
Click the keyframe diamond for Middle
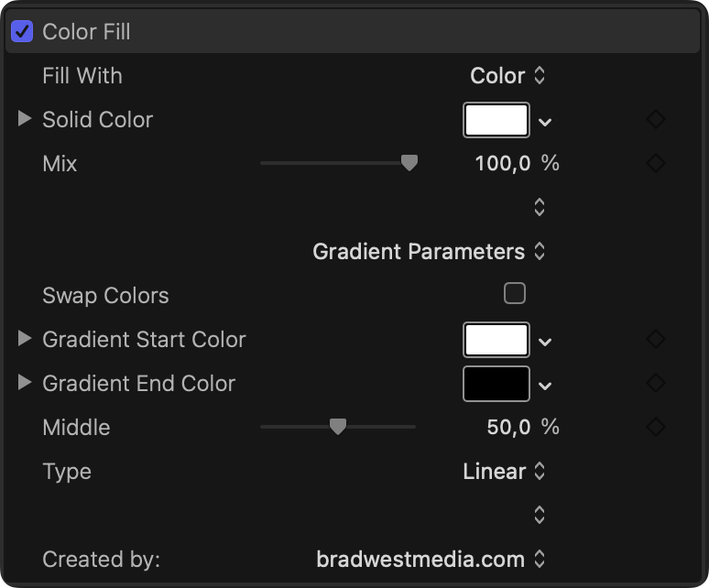[x=655, y=427]
